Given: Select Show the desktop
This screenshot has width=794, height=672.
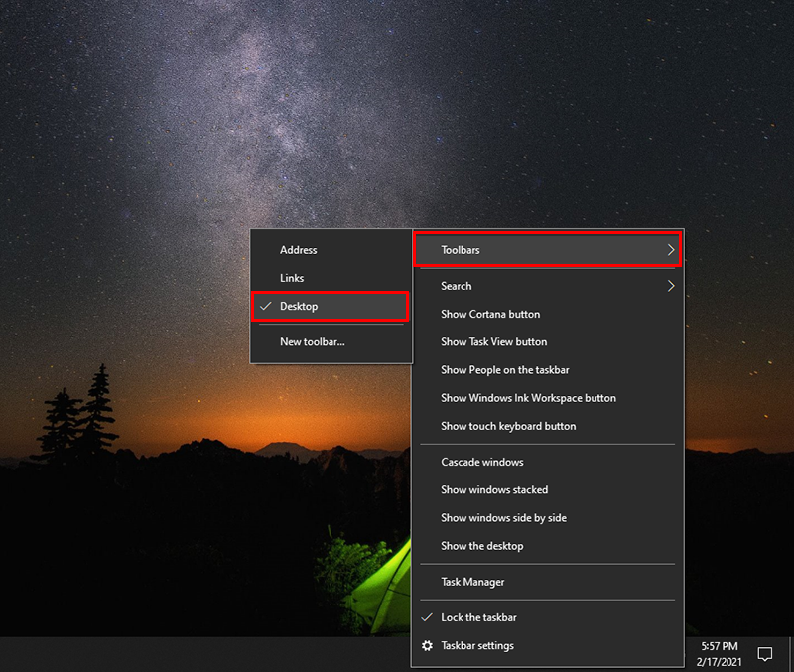Looking at the screenshot, I should (548, 546).
